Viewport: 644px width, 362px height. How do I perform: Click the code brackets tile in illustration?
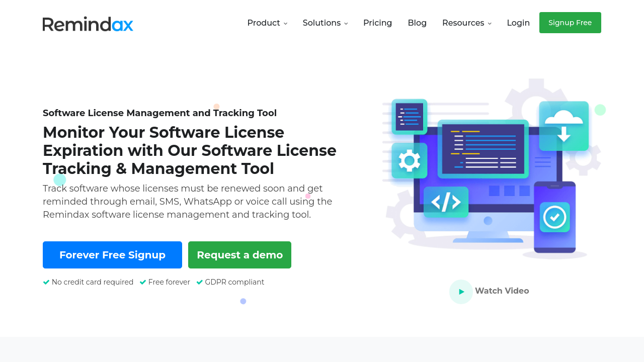(x=446, y=202)
